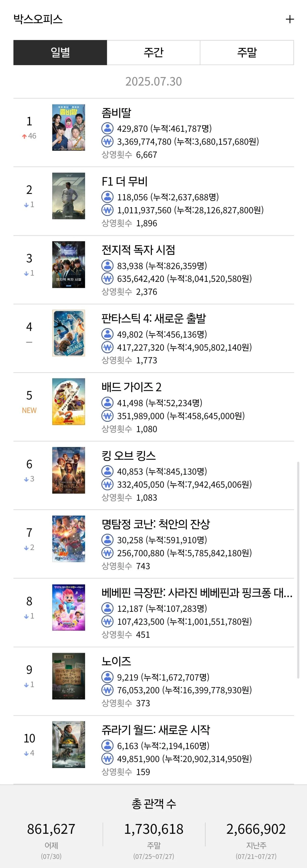Click won revenue icon for 노이즈

[107, 690]
